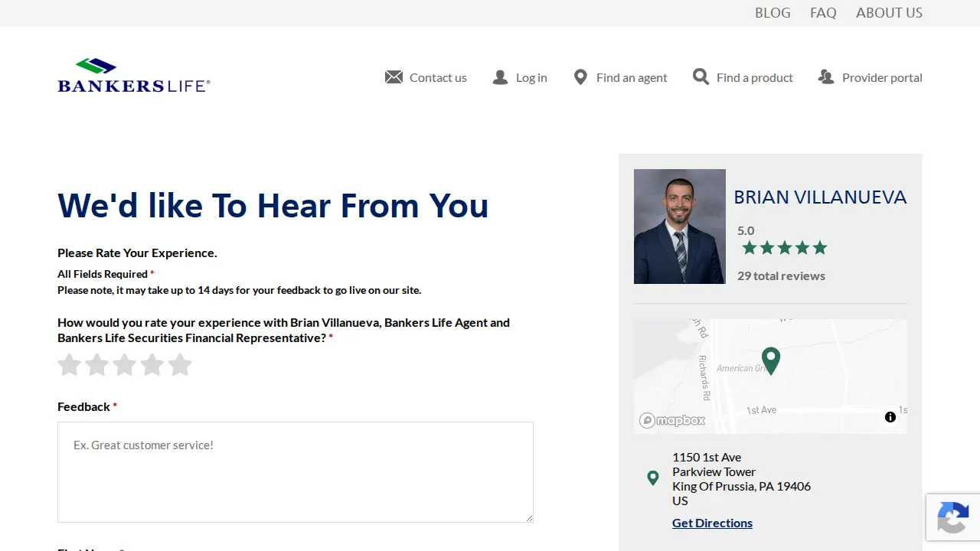The image size is (980, 551).
Task: Click the envelope icon beside Contact us
Action: tap(394, 77)
